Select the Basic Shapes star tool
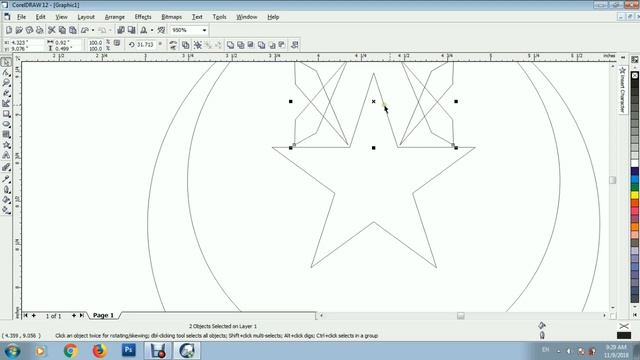The width and height of the screenshot is (640, 360). 6,145
